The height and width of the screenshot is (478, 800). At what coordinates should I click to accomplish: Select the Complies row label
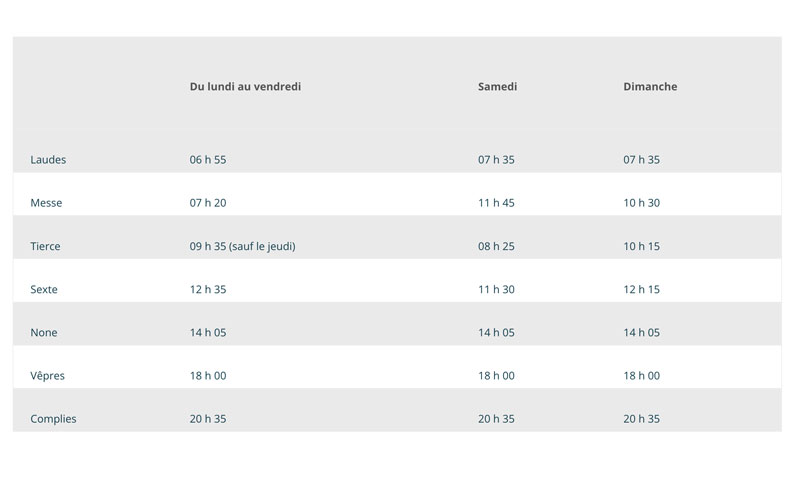[x=53, y=419]
